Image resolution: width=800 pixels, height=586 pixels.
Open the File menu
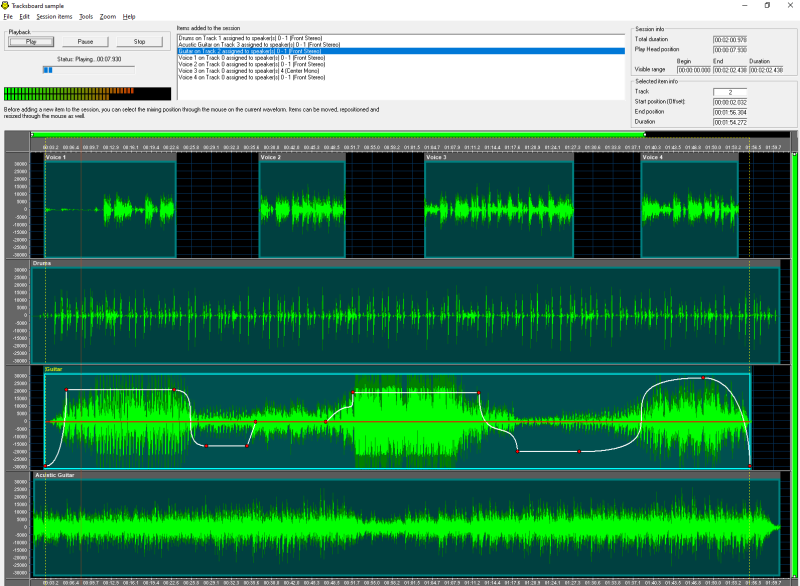[8, 17]
